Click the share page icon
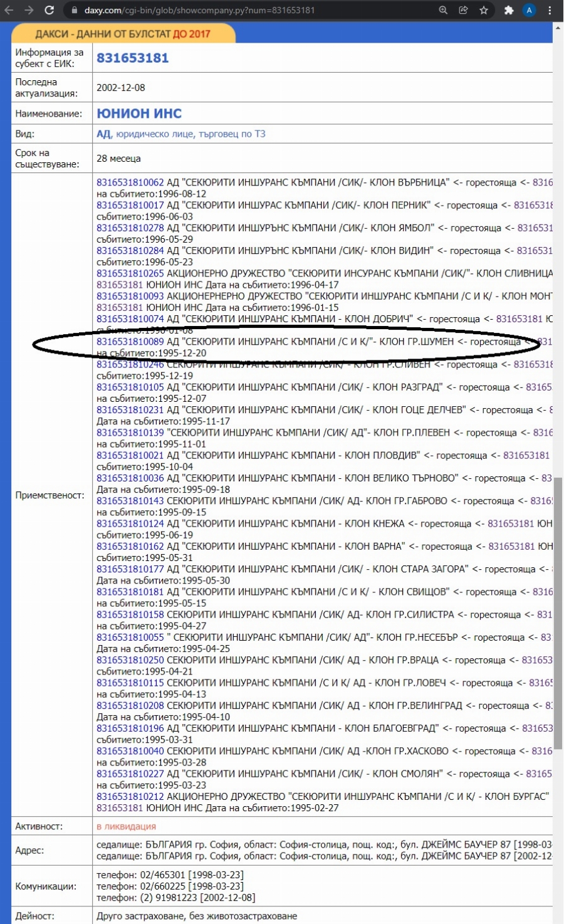The height and width of the screenshot is (924, 564). pyautogui.click(x=463, y=10)
